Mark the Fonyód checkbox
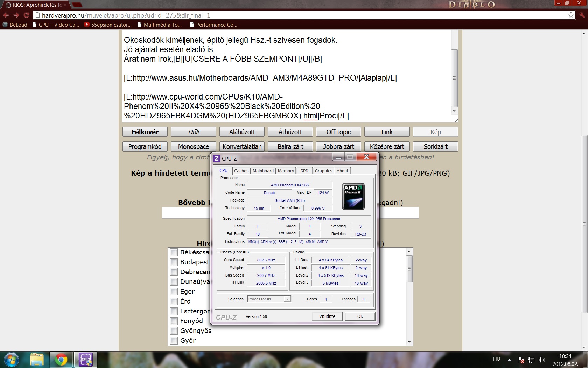Viewport: 588px width, 368px height. click(x=174, y=321)
